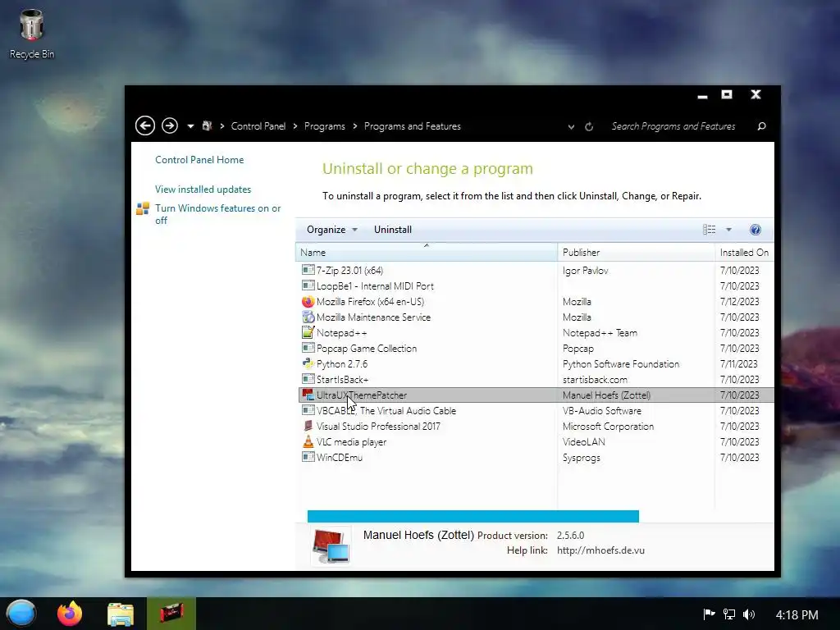This screenshot has width=840, height=630.
Task: Maximize the Programs and Features window
Action: pos(727,95)
